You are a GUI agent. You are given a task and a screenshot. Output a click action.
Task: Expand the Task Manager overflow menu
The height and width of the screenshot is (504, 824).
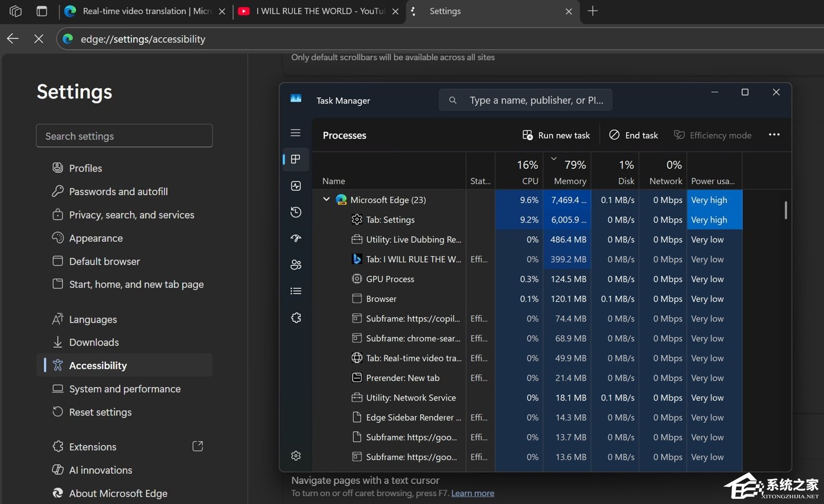(x=774, y=135)
